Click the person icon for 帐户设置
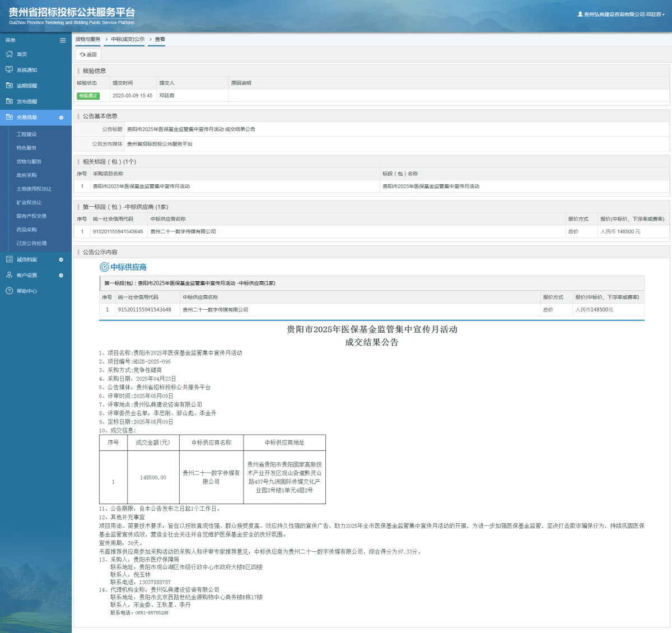 [9, 275]
